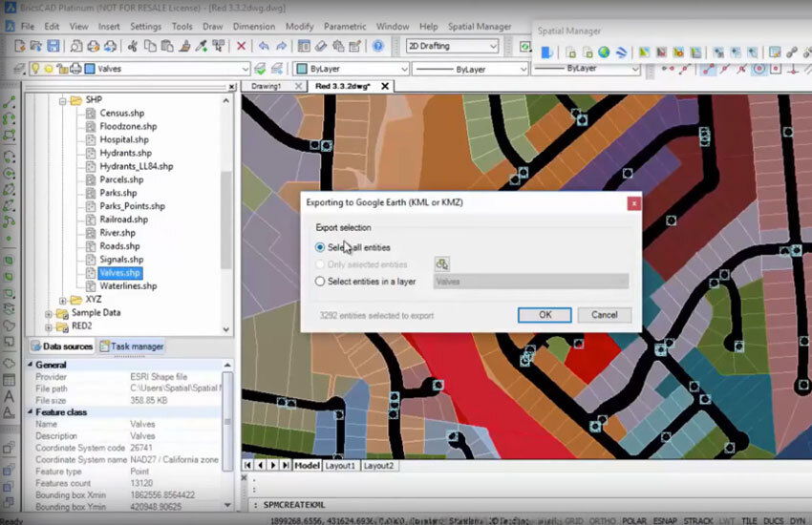Click the Copy icon
Screen dimensions: 812x525
[x=150, y=46]
